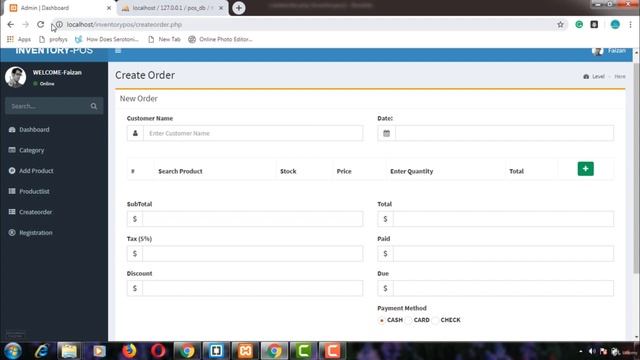This screenshot has height=360, width=640.
Task: Select the CHECK payment method
Action: pyautogui.click(x=436, y=320)
